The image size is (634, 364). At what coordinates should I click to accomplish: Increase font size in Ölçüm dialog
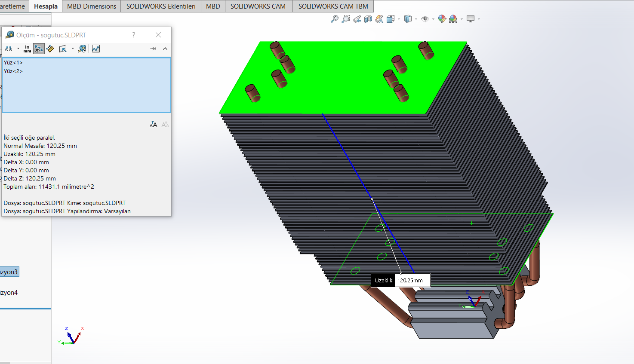click(154, 124)
